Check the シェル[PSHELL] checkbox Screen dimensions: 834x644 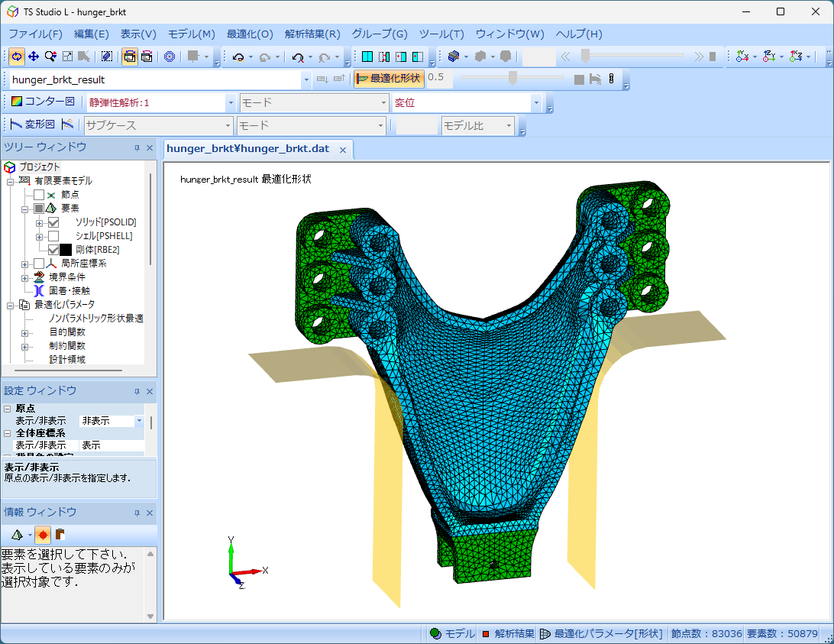pos(53,236)
